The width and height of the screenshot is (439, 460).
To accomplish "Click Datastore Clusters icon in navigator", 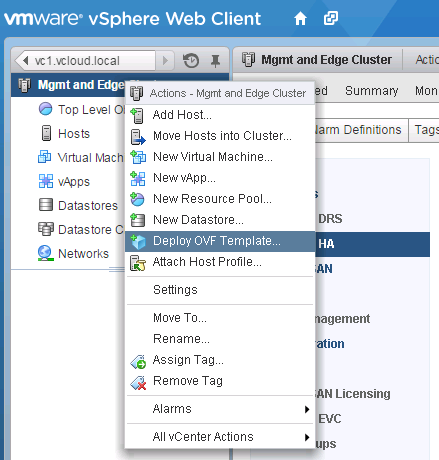I will click(x=46, y=229).
